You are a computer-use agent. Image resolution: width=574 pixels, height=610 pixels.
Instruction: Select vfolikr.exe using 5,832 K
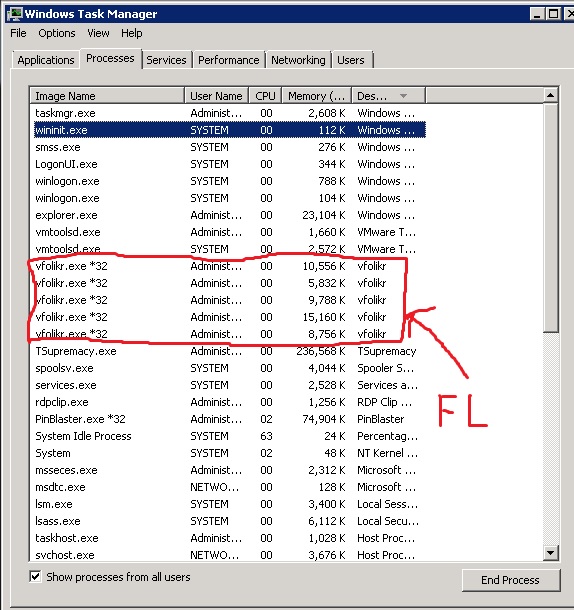(228, 283)
